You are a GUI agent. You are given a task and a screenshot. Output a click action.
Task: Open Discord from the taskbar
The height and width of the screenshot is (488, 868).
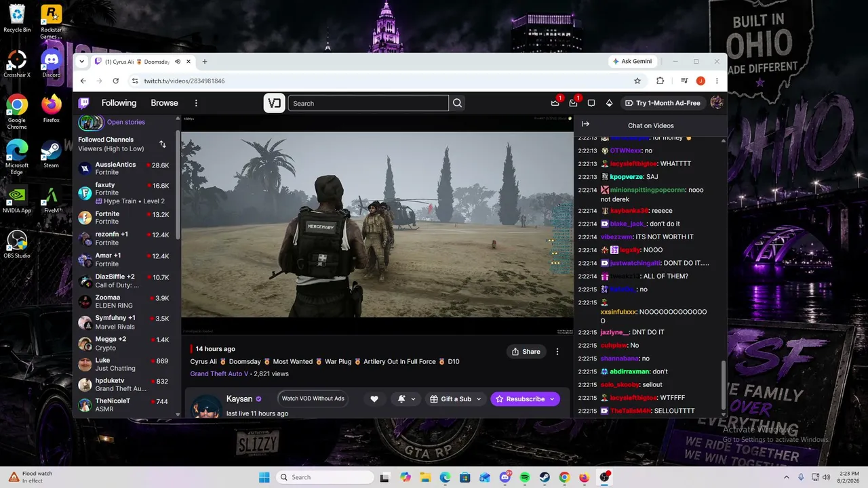point(505,477)
